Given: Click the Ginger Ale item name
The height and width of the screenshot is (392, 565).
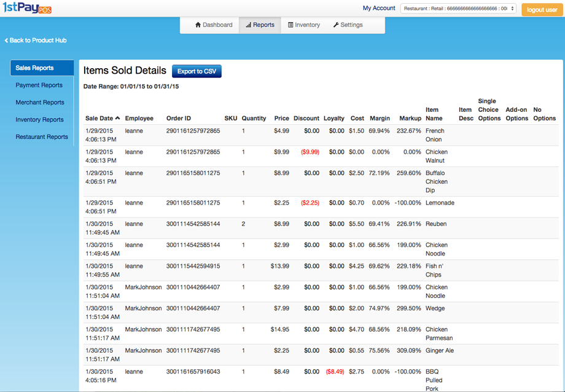Looking at the screenshot, I should click(x=440, y=351).
